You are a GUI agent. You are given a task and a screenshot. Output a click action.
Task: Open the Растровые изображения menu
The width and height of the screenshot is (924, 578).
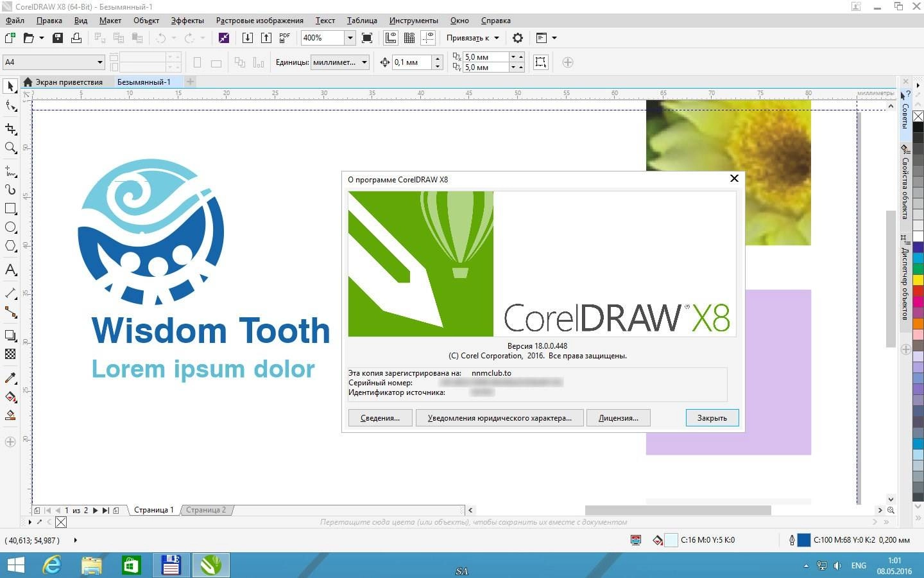point(260,21)
